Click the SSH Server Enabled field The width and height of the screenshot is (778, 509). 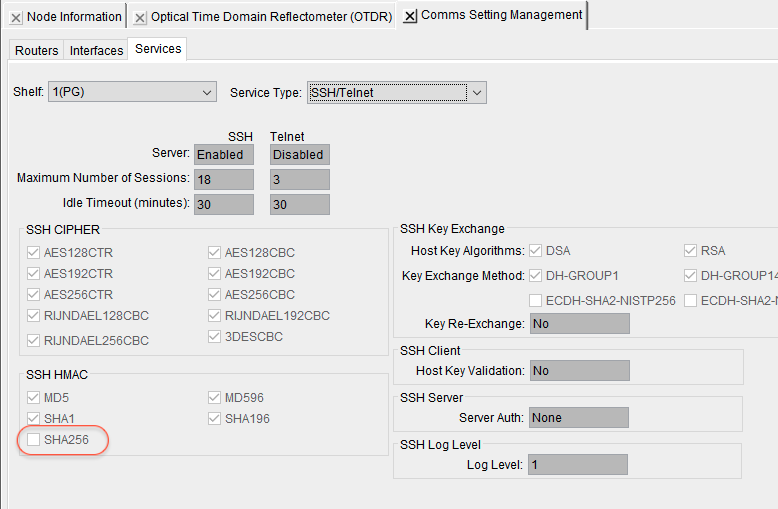[224, 155]
